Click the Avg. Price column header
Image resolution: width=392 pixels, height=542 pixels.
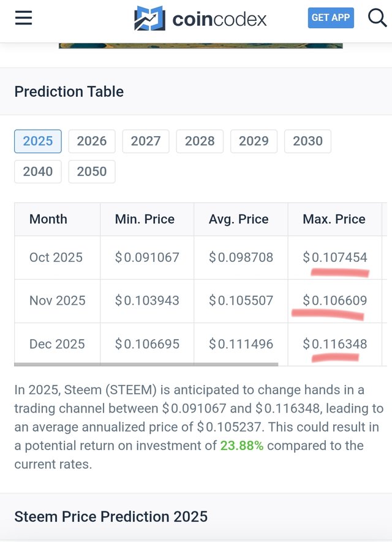pos(239,219)
